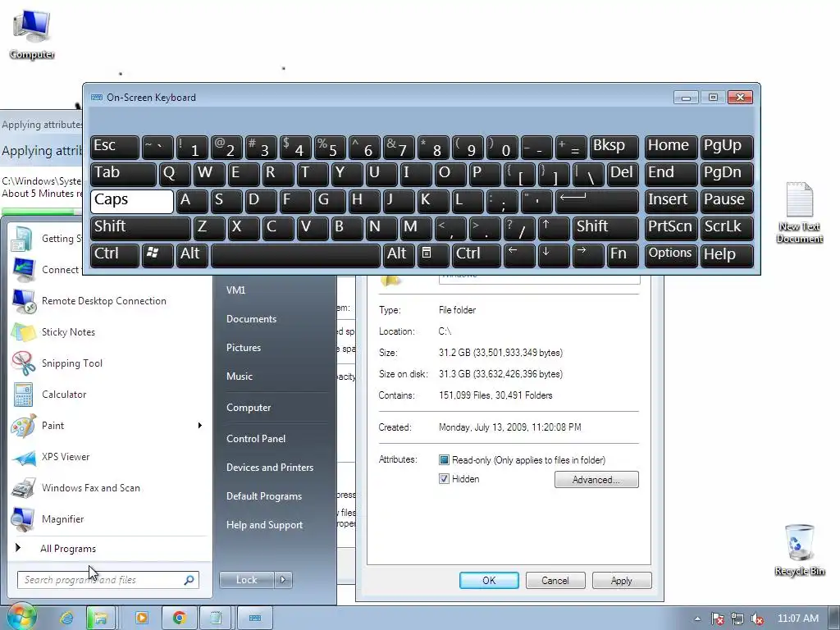Toggle the left Alt key
The image size is (840, 630).
click(193, 255)
